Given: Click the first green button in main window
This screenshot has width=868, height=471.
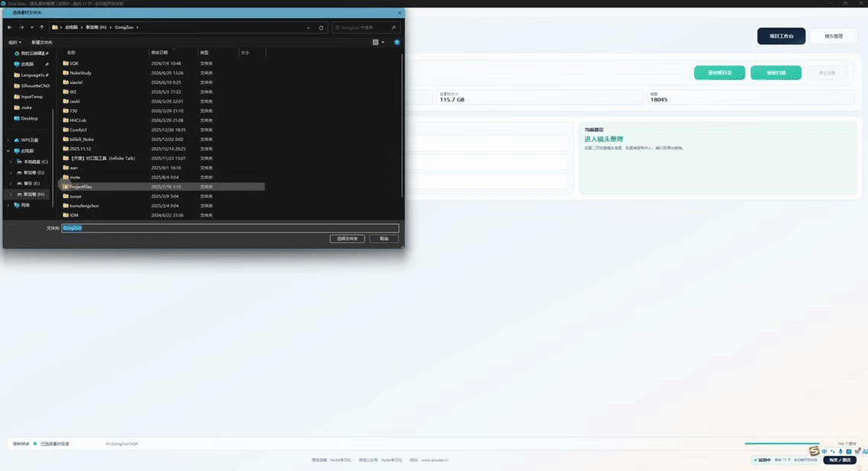Looking at the screenshot, I should click(719, 72).
